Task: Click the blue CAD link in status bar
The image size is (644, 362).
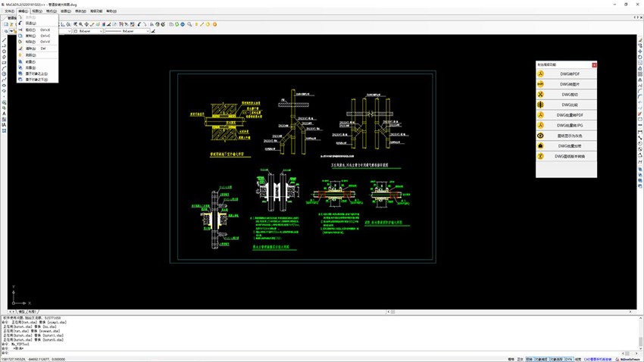Action: pos(598,360)
